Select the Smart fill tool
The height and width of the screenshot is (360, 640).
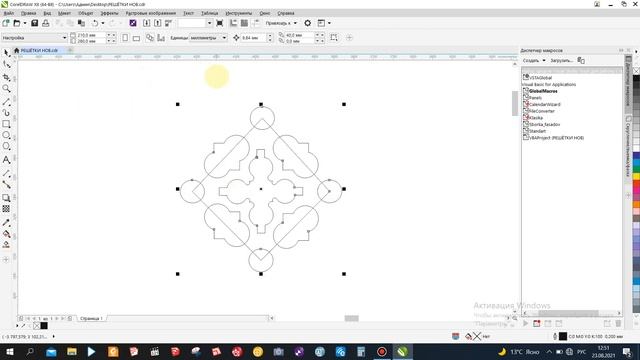(x=7, y=245)
